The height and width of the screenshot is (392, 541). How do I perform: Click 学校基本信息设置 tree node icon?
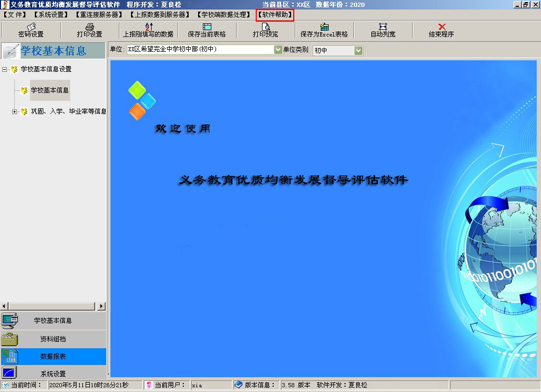14,69
